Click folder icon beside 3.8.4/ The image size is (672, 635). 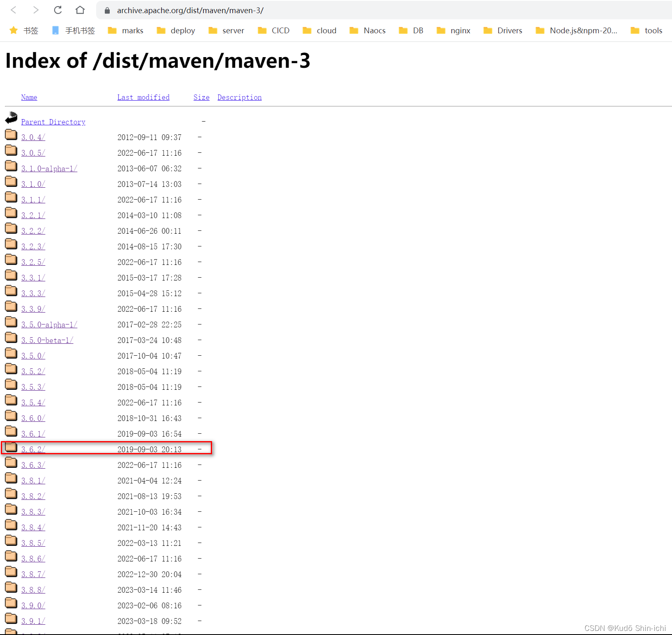click(11, 525)
